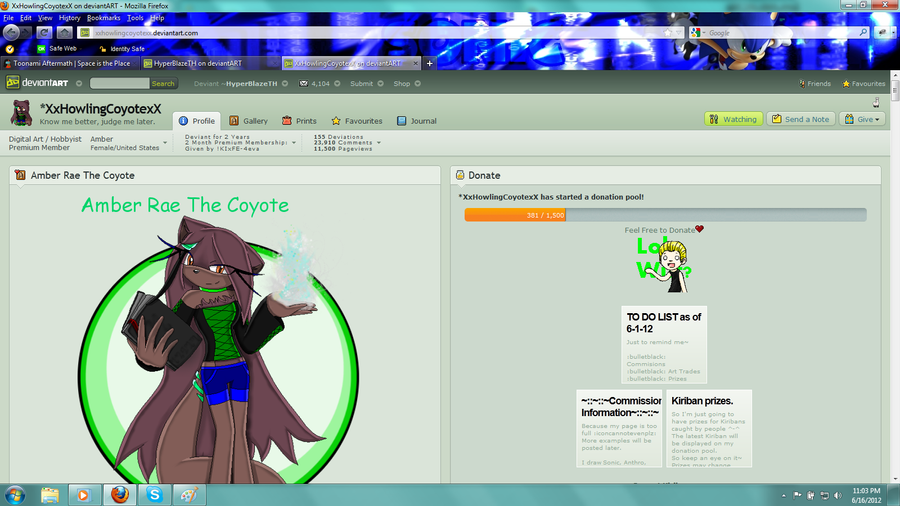900x506 pixels.
Task: Click the deviantART logo
Action: pos(37,83)
